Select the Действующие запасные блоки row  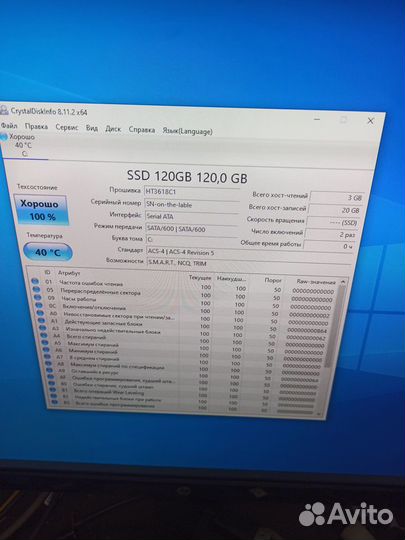tap(185, 325)
